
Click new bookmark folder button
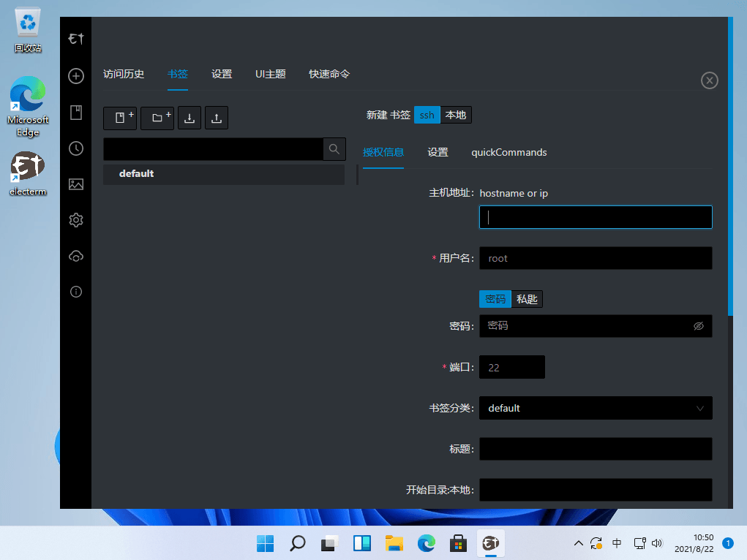tap(157, 118)
